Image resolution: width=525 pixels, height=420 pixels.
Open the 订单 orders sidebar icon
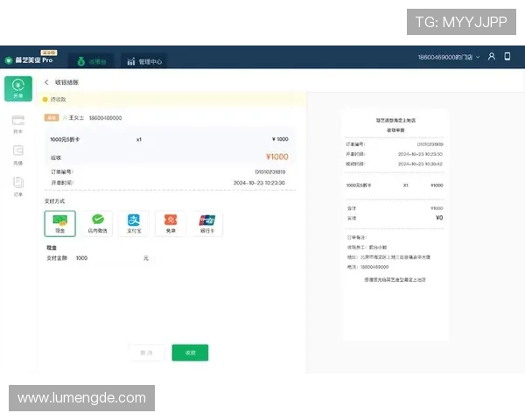coord(18,187)
